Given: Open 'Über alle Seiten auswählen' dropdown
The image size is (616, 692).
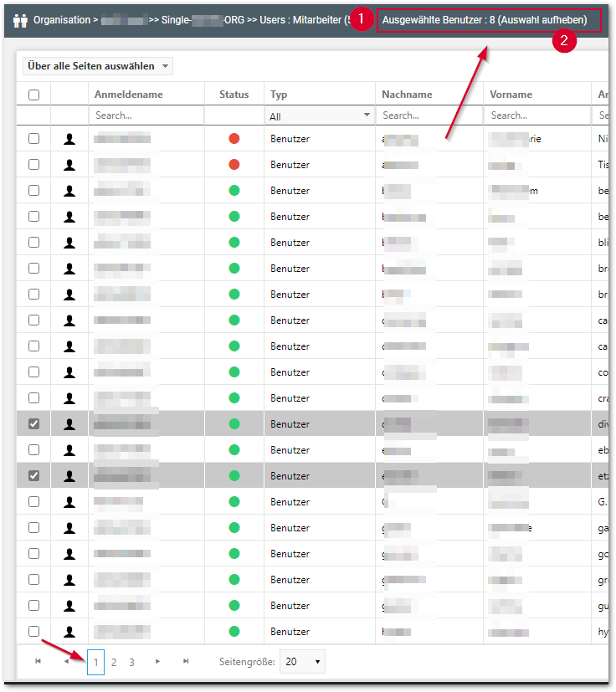Looking at the screenshot, I should 98,66.
